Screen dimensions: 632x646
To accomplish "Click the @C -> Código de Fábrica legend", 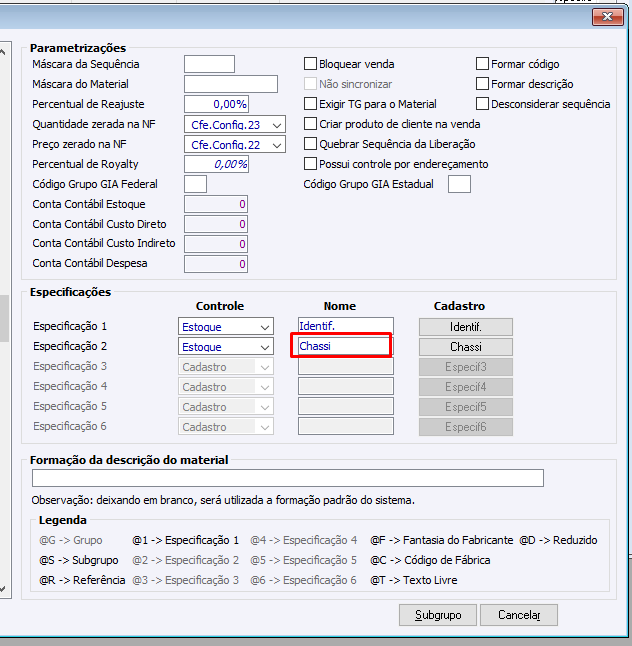I will click(430, 560).
